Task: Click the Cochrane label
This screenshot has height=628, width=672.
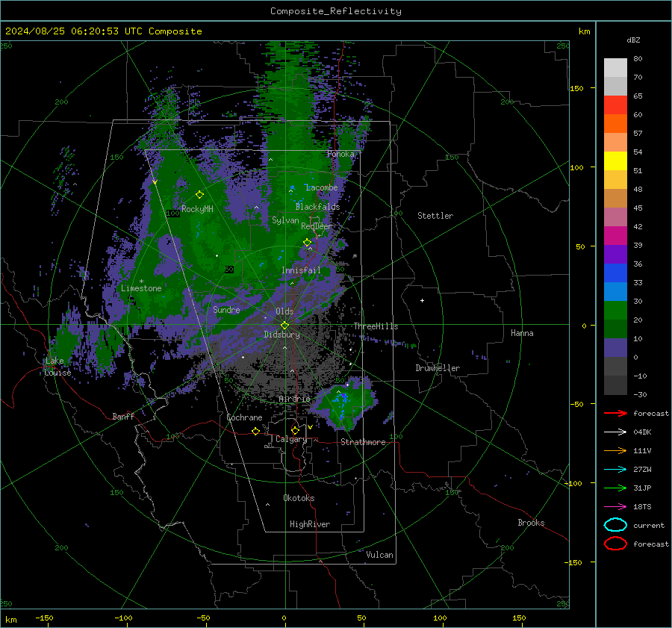Action: pyautogui.click(x=244, y=417)
